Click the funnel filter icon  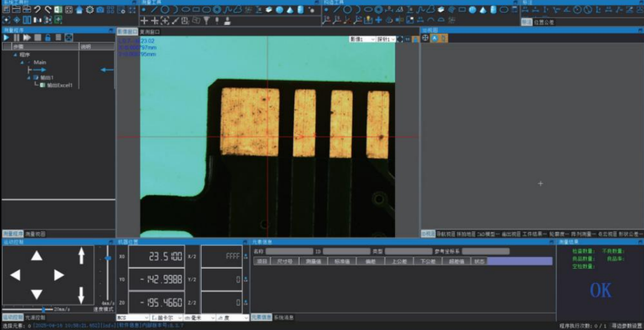[x=207, y=20]
